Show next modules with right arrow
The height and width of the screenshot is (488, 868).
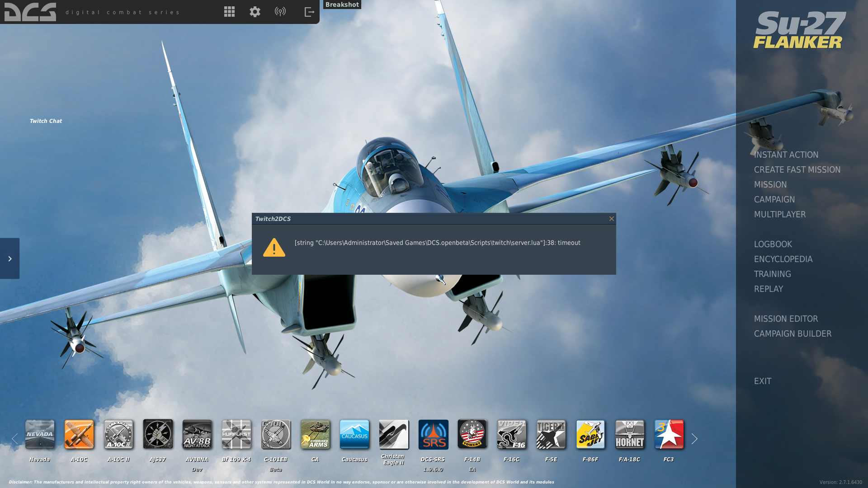pos(694,439)
